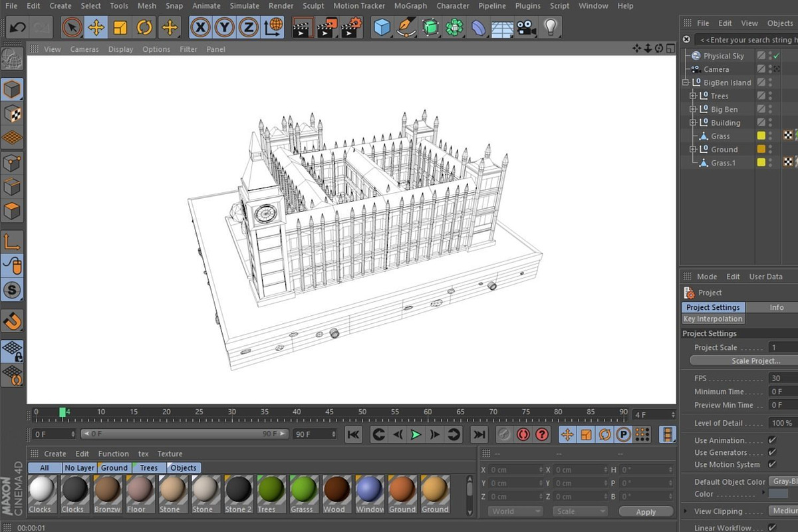Click the FPS value field
This screenshot has height=532, width=798.
(783, 378)
